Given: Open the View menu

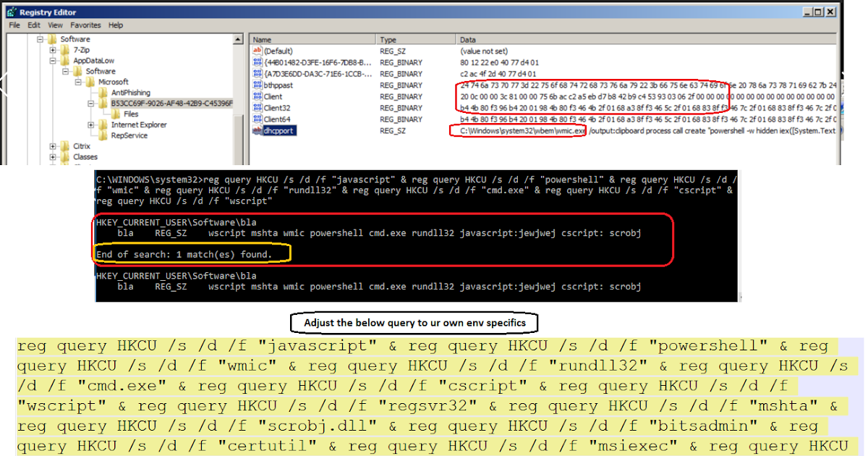Looking at the screenshot, I should [x=55, y=25].
